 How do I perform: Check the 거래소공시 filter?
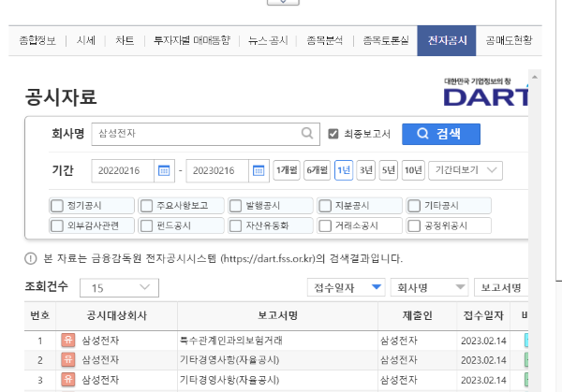pyautogui.click(x=325, y=225)
